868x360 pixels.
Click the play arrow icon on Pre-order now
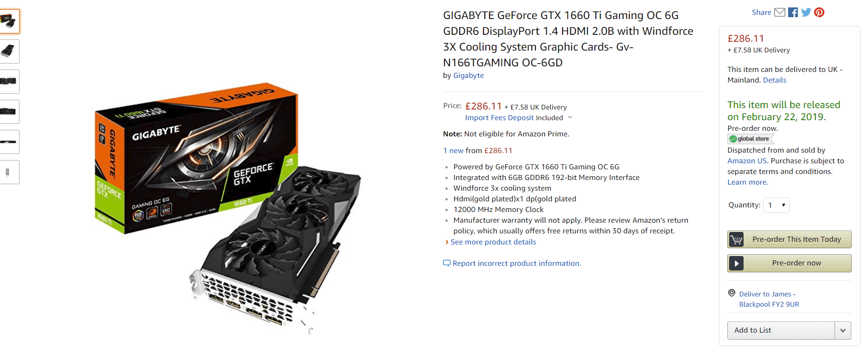736,263
